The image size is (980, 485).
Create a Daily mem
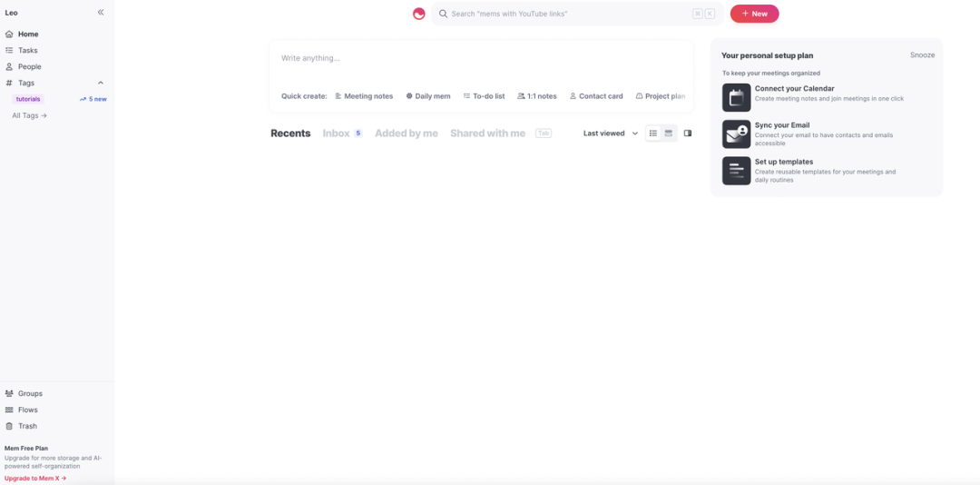click(428, 96)
